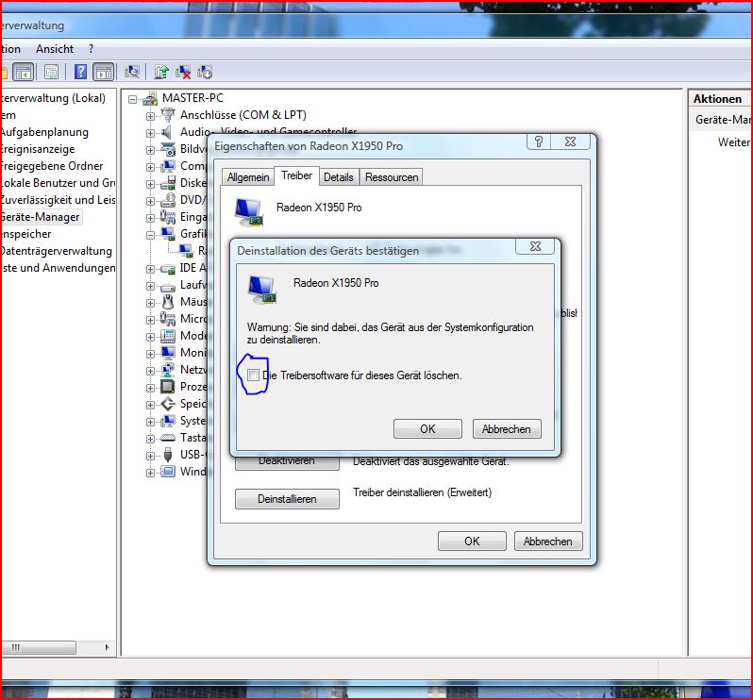The height and width of the screenshot is (700, 753).
Task: Open the Ansicht menu
Action: (55, 49)
